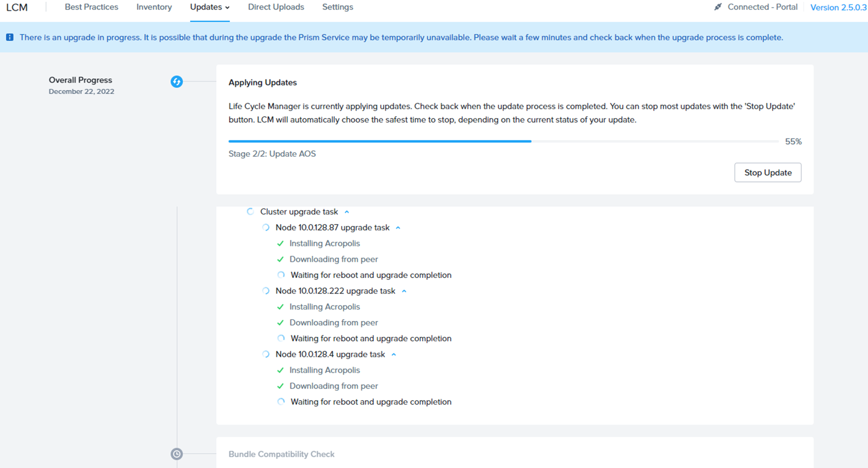Click the waiting spinner under node 10.0.128.87
The height and width of the screenshot is (468, 868).
tap(281, 275)
